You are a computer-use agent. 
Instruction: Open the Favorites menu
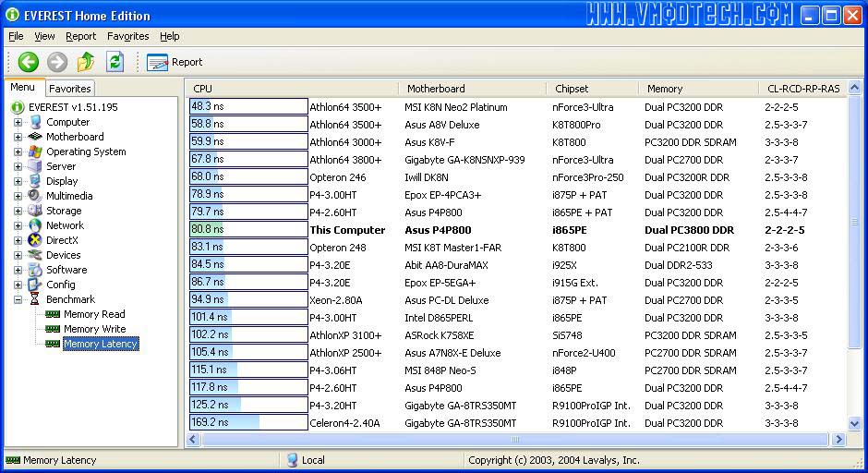coord(127,36)
